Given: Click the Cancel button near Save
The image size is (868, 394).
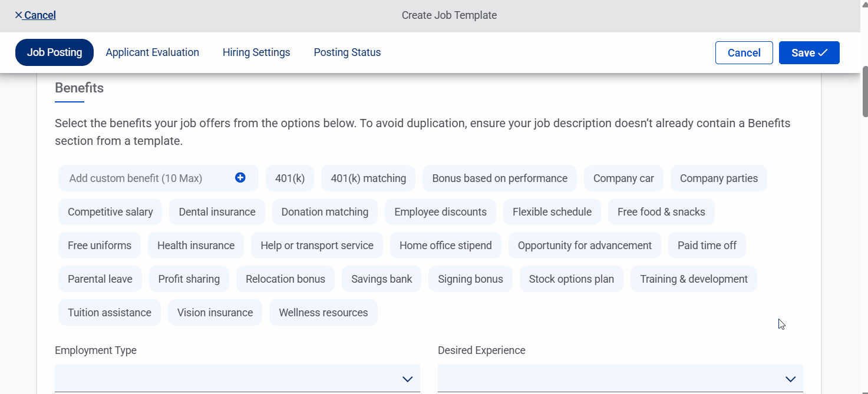Looking at the screenshot, I should click(744, 52).
